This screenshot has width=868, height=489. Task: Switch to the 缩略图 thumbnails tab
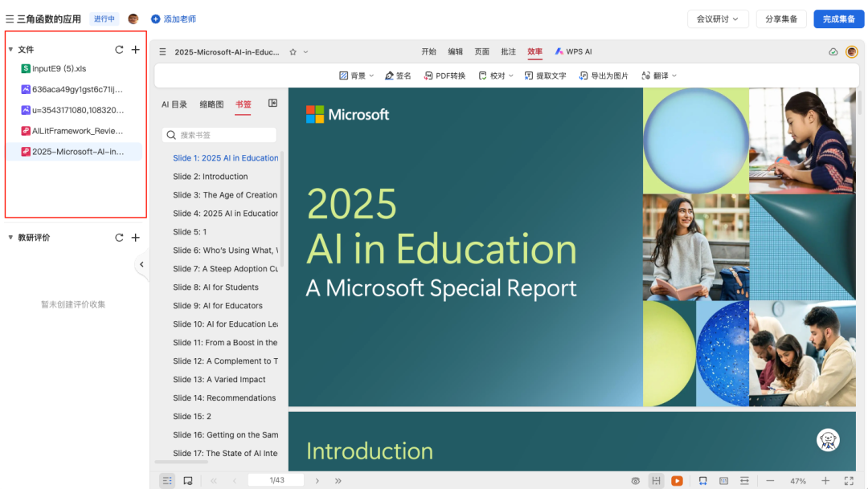coord(211,104)
